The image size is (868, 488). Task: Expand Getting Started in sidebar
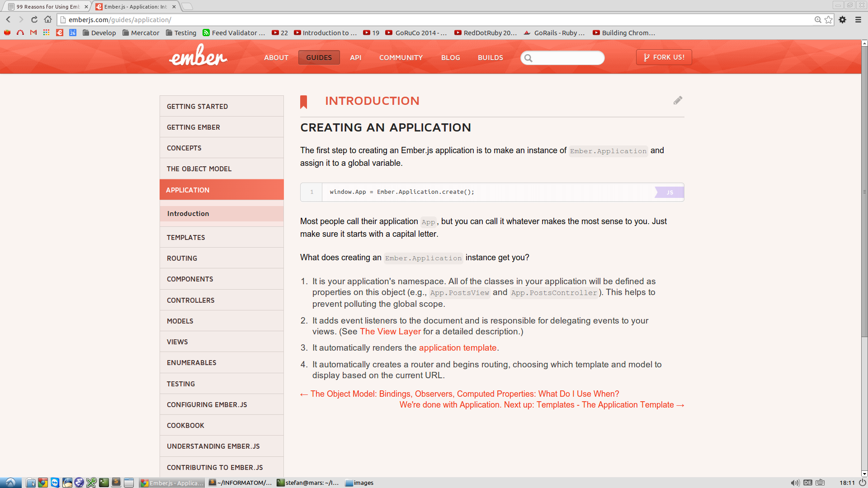(222, 106)
